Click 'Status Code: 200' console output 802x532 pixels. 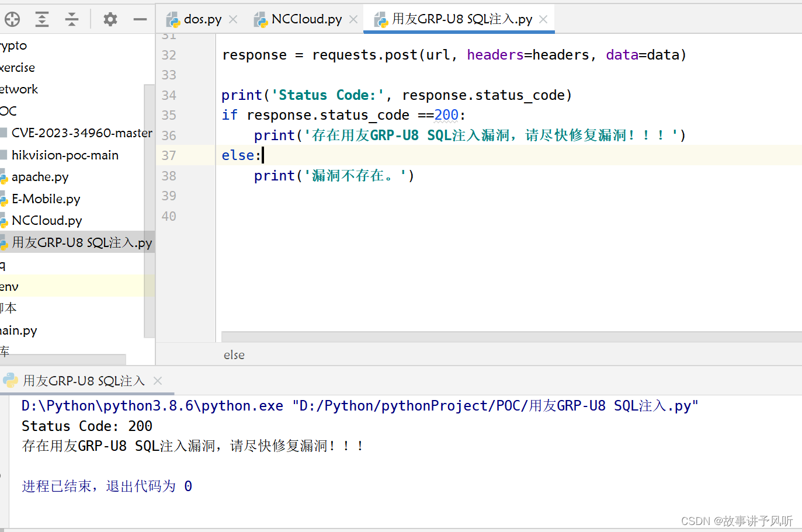click(87, 426)
